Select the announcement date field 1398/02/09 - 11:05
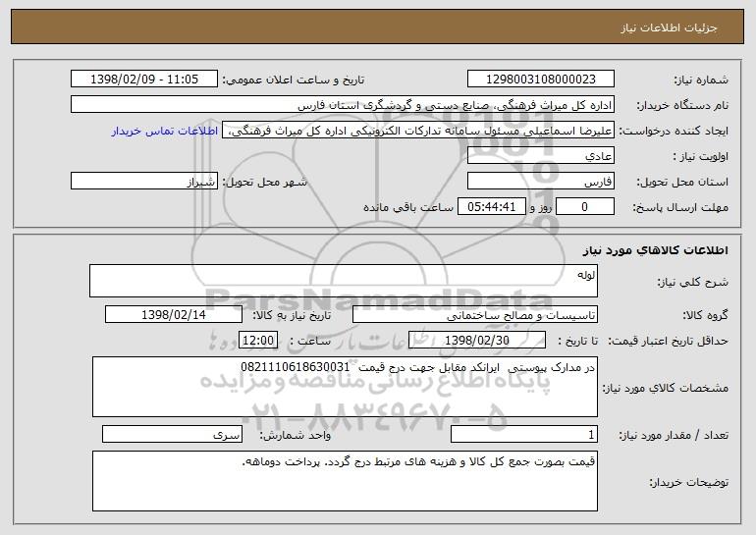The width and height of the screenshot is (756, 535). tap(144, 80)
